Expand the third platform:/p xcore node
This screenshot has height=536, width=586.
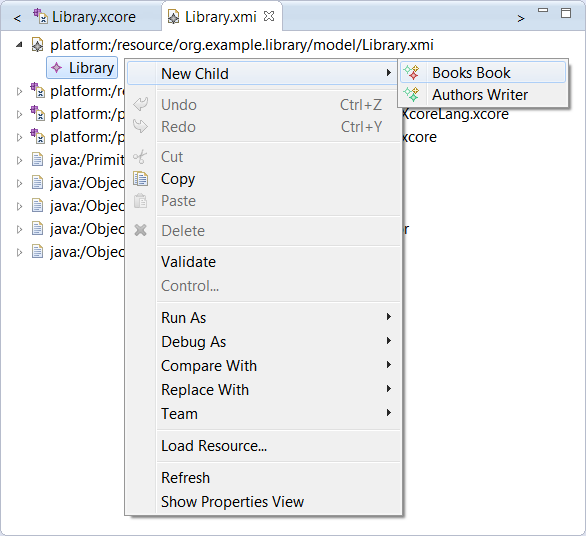tap(19, 138)
